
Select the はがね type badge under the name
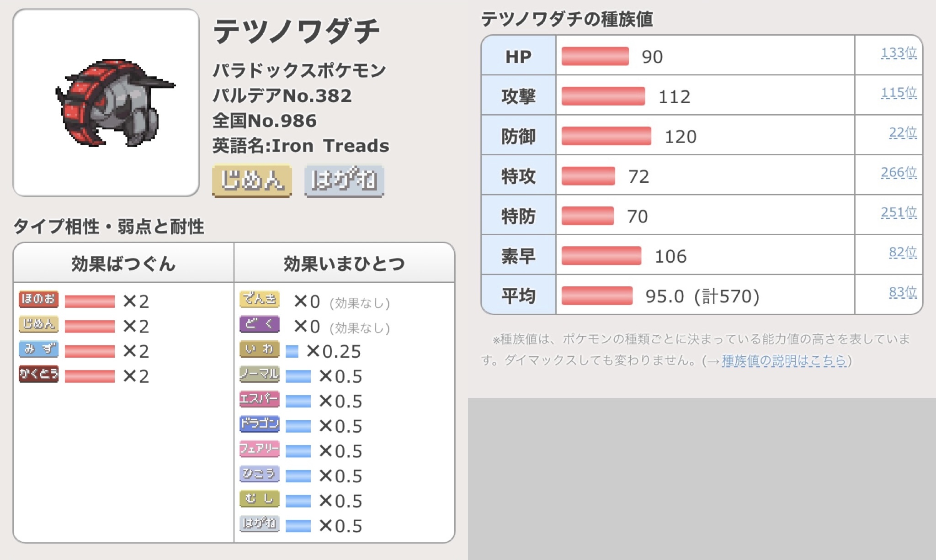pos(344,180)
